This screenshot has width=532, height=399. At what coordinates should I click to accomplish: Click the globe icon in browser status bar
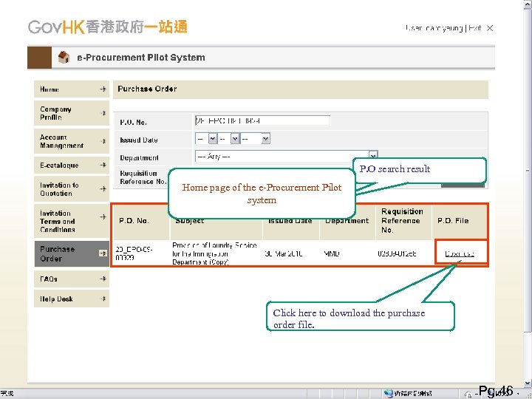tap(389, 394)
